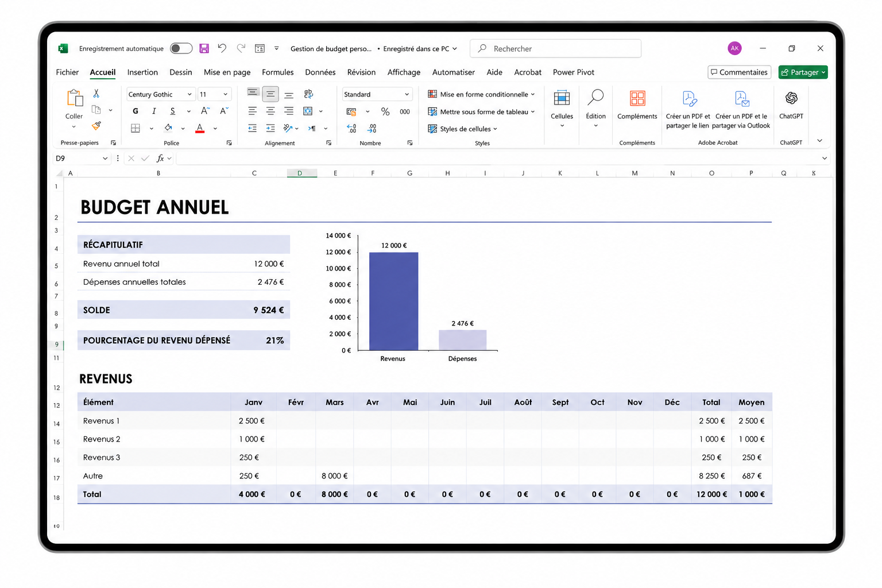Undo the last action
The width and height of the screenshot is (882, 588).
tap(222, 48)
